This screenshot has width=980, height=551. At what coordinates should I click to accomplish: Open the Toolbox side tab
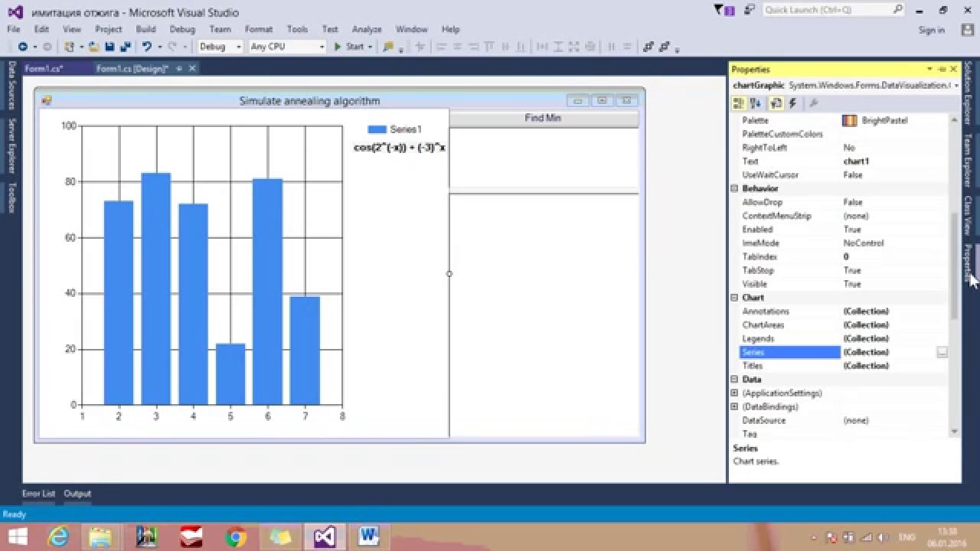click(11, 197)
